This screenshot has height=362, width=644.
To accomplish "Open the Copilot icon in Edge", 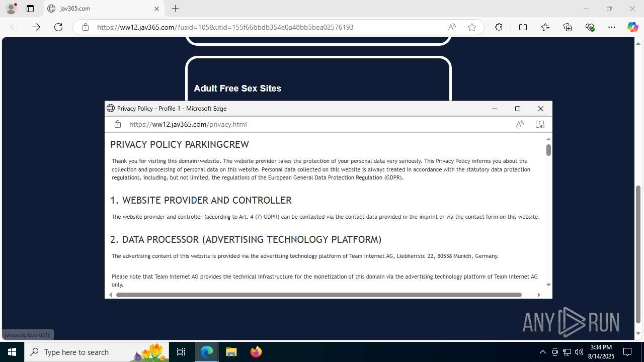I will (x=632, y=27).
